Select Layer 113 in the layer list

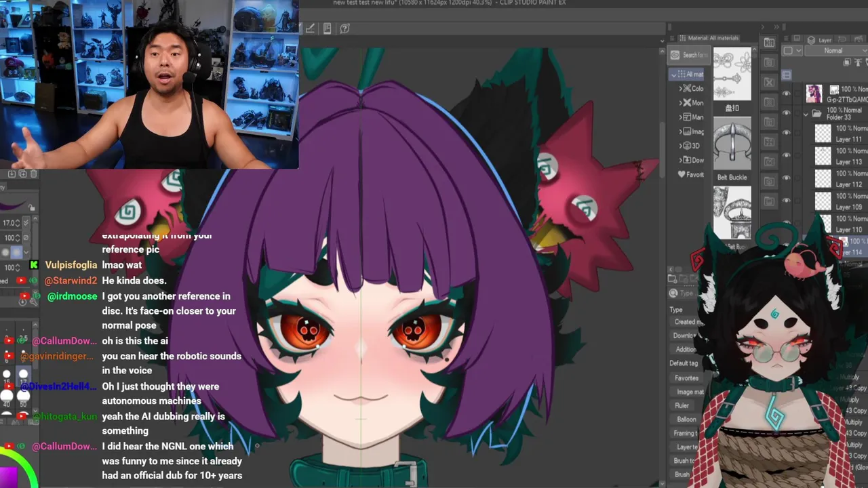pyautogui.click(x=841, y=156)
